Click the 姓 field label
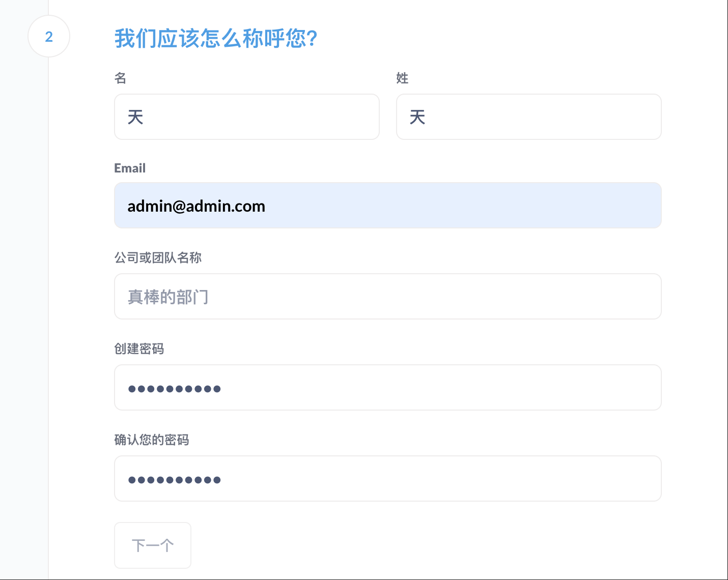728x580 pixels. [402, 78]
